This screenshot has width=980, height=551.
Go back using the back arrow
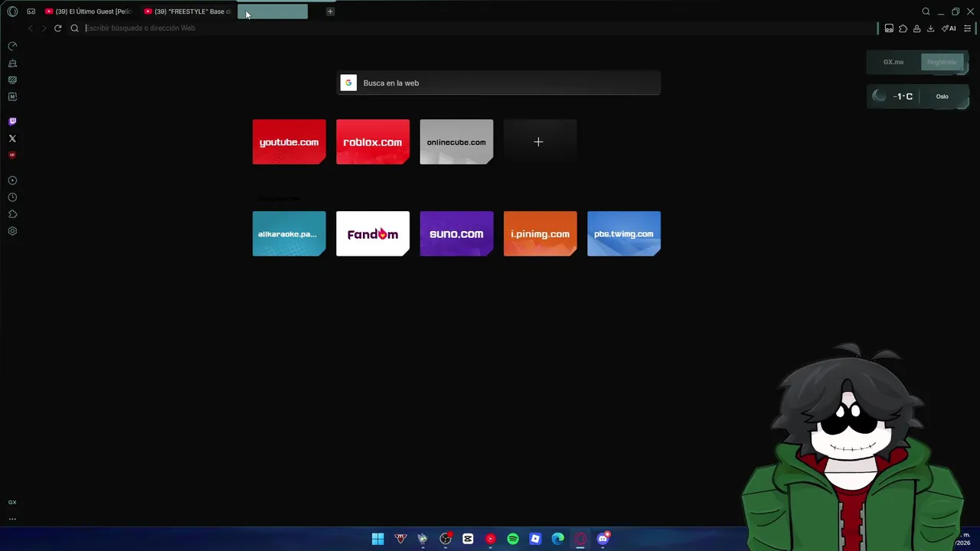[x=30, y=28]
